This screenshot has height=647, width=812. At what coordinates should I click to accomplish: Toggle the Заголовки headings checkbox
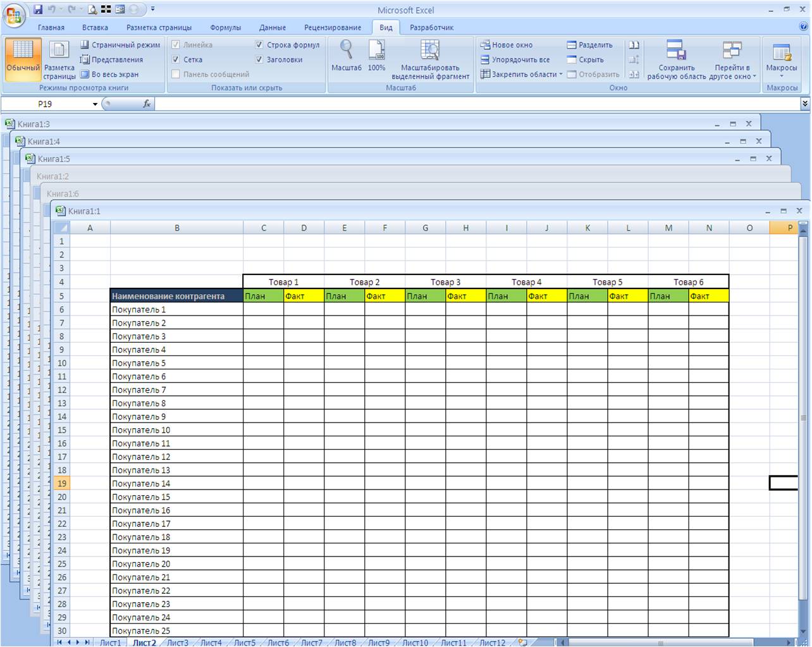(259, 59)
